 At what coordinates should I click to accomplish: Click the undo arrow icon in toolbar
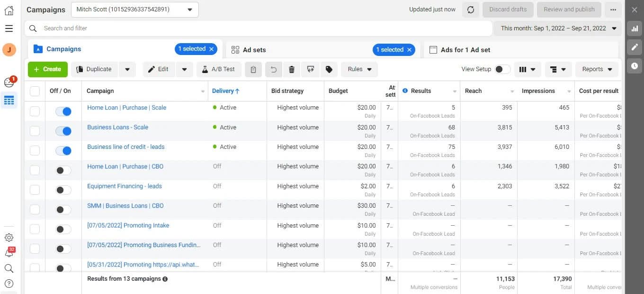[273, 69]
